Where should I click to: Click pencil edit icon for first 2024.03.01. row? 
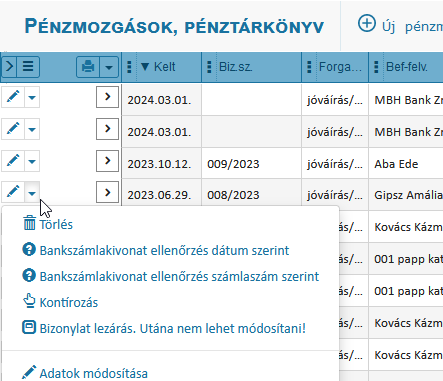point(13,97)
